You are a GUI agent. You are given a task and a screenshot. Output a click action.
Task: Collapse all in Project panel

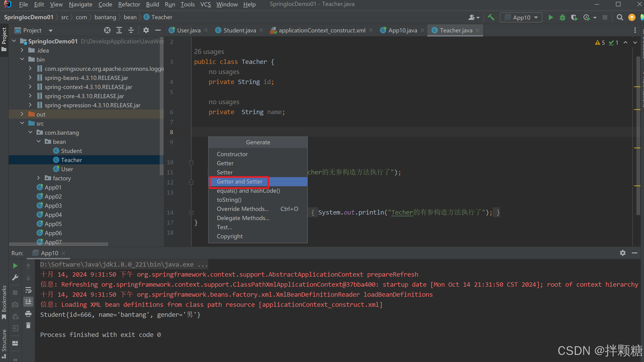[131, 31]
